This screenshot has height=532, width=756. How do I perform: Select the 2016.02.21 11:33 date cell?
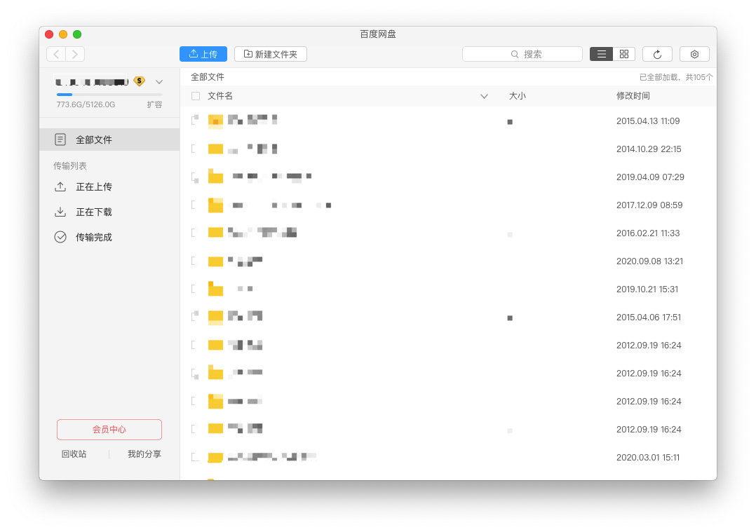pos(648,233)
